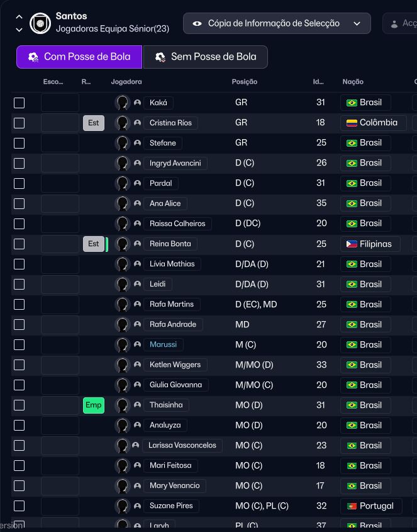
Task: Switch to the Sem Posse de Bola tab
Action: click(x=206, y=57)
